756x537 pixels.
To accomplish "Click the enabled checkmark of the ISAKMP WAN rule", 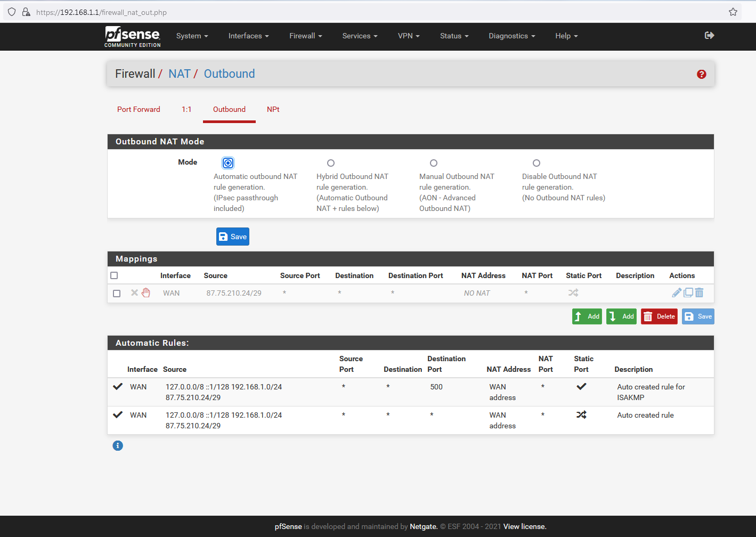I will coord(118,387).
